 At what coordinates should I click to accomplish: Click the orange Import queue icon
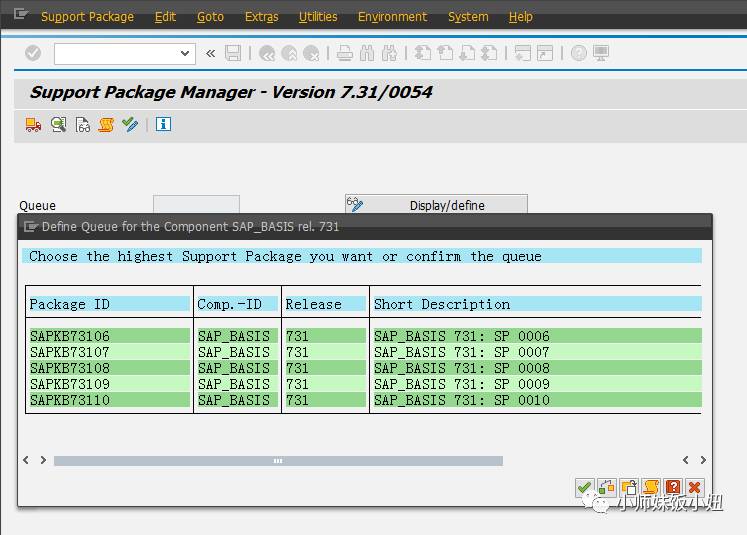point(106,125)
